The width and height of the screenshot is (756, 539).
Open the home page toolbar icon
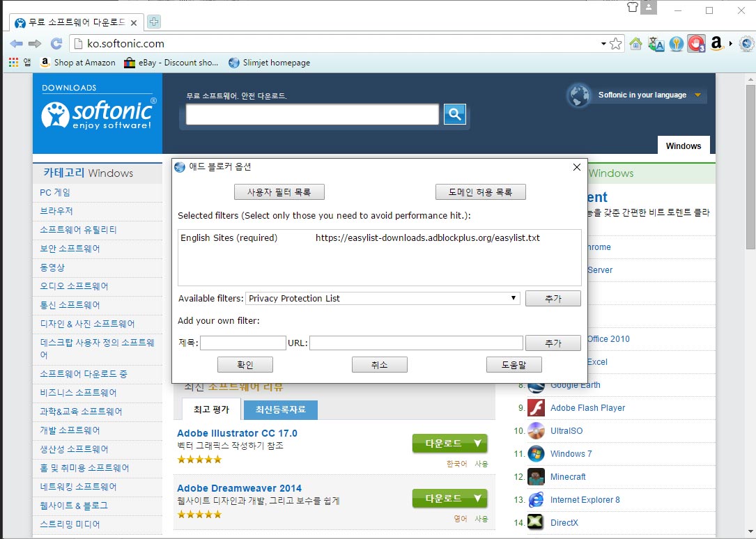click(636, 44)
